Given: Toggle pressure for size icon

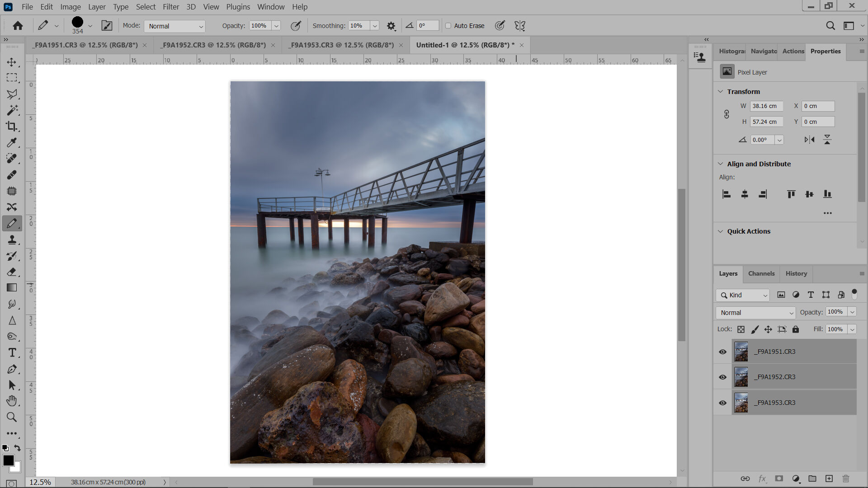Looking at the screenshot, I should click(x=500, y=26).
